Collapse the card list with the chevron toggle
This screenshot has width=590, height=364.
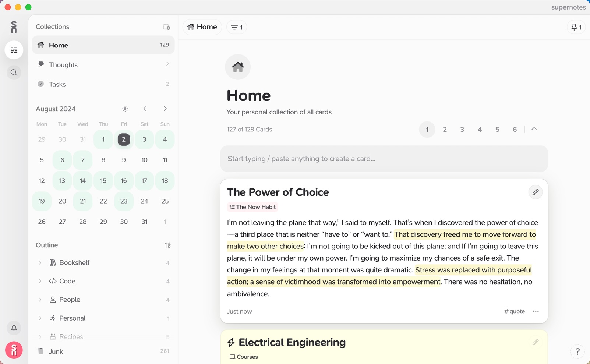[534, 129]
